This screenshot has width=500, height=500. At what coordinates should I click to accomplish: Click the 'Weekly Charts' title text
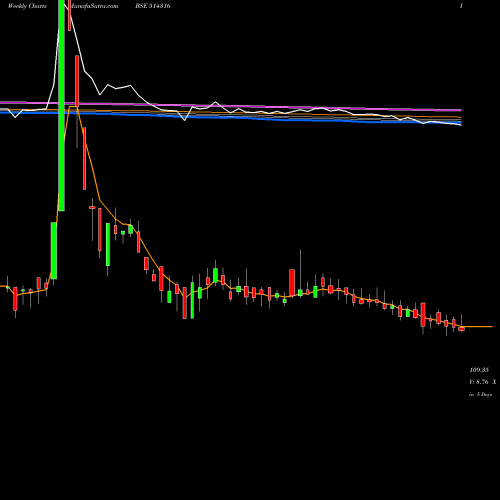click(x=27, y=6)
